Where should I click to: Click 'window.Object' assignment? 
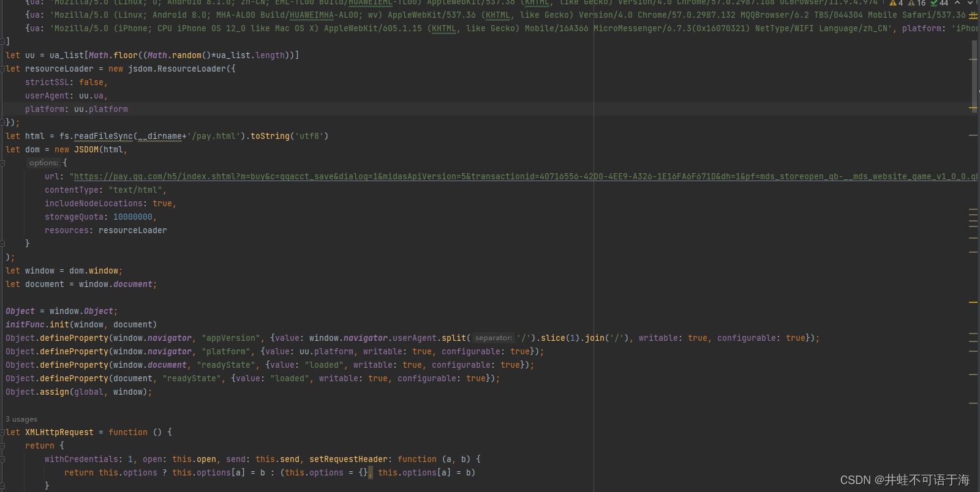click(x=81, y=311)
